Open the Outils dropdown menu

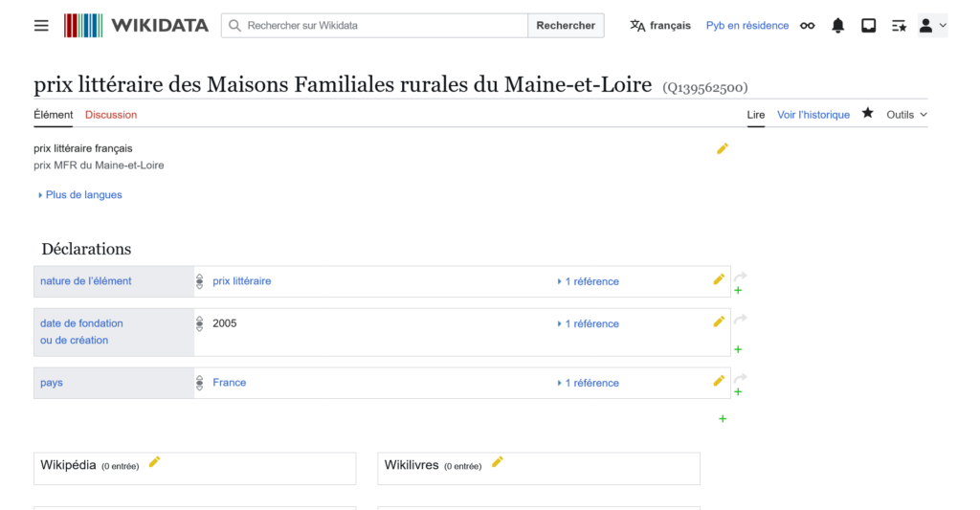tap(906, 115)
